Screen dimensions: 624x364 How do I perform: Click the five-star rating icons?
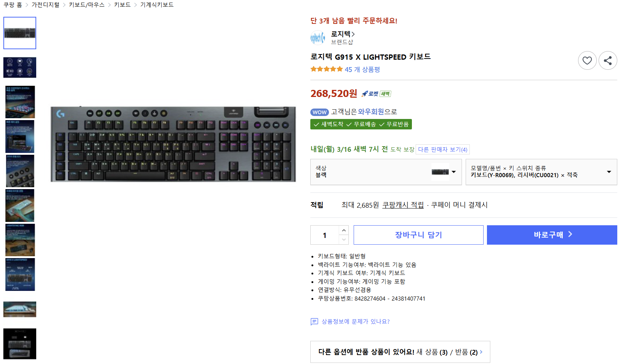[326, 69]
